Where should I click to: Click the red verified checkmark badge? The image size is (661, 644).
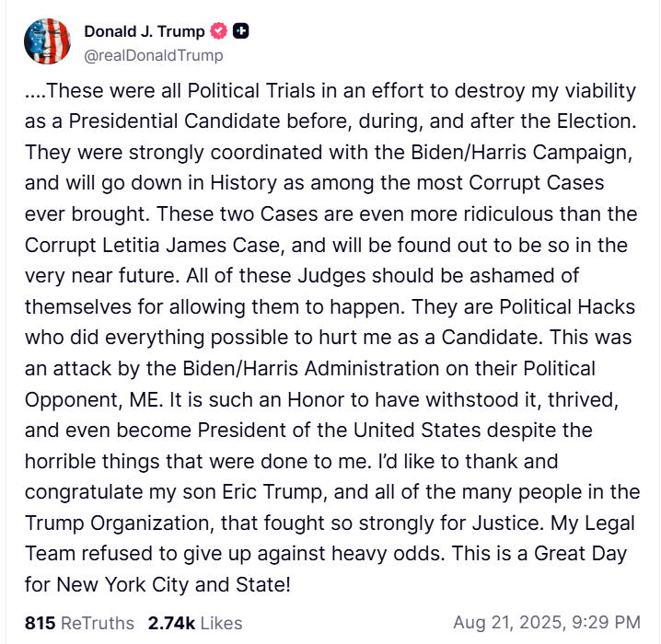click(219, 30)
